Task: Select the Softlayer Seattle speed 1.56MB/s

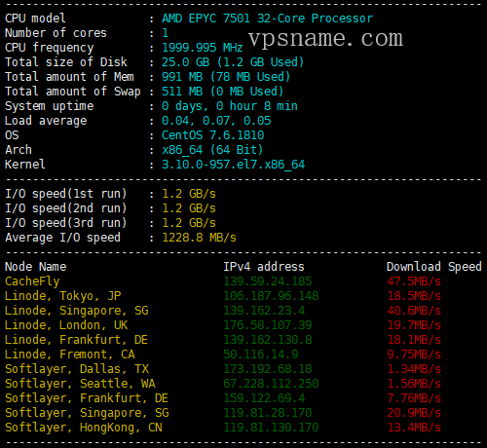Action: (x=414, y=384)
